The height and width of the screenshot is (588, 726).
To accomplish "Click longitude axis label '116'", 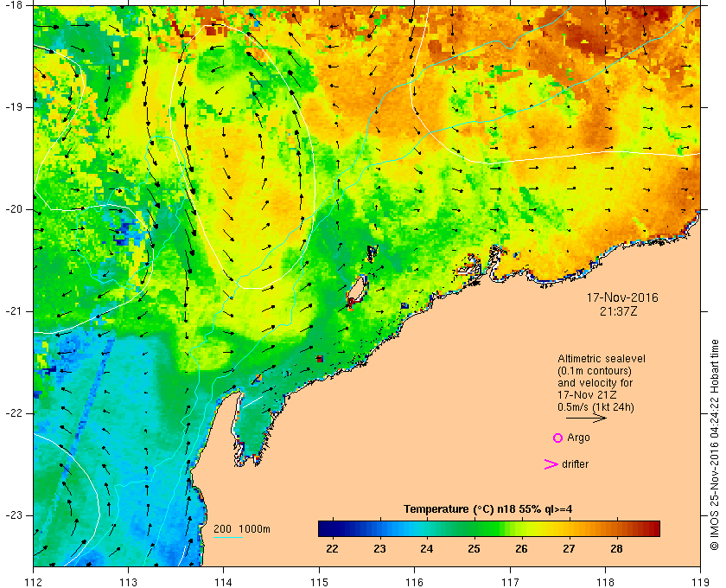I will (414, 582).
